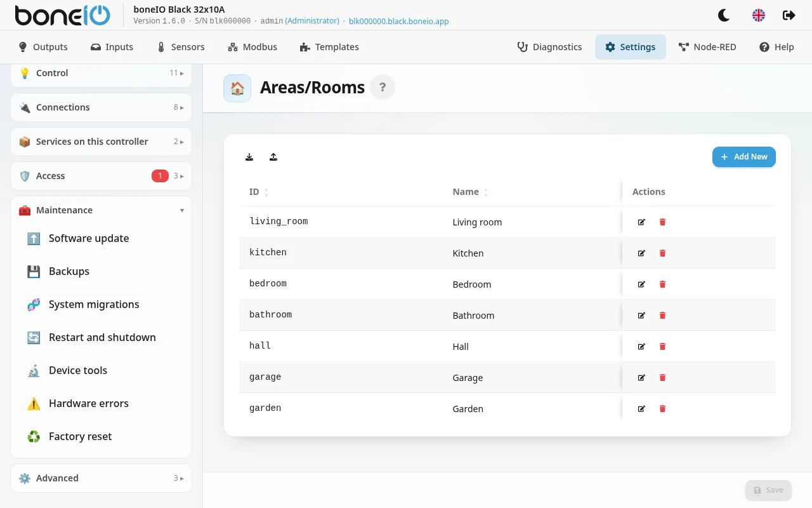
Task: Sort table by Name column
Action: click(x=470, y=192)
